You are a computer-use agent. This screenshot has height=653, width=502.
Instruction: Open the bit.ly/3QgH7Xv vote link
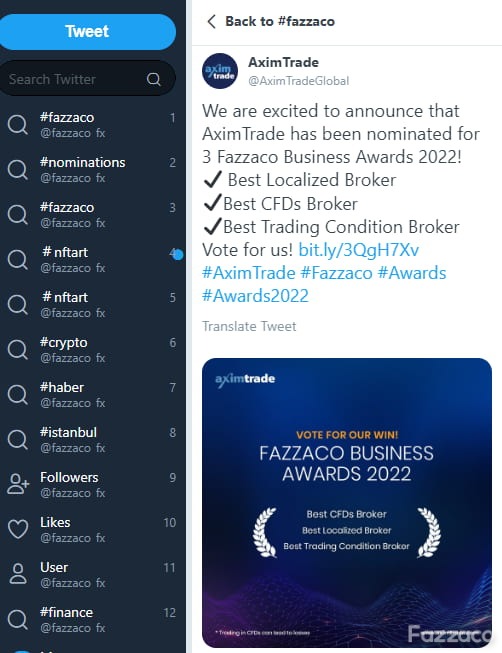coord(359,250)
